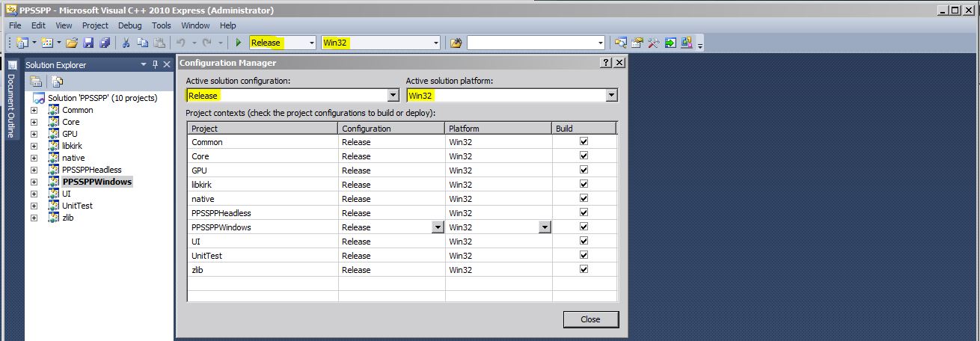Expand the Core project tree node

coord(34,122)
